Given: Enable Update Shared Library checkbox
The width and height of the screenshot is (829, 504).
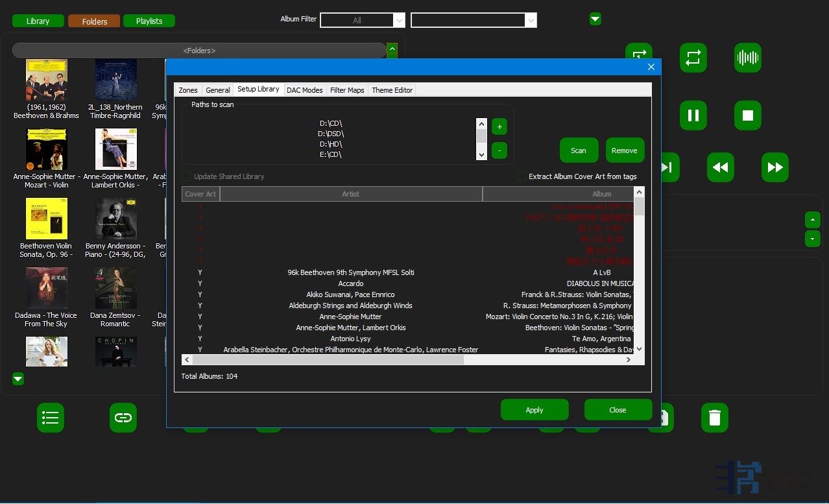Looking at the screenshot, I should tap(187, 176).
